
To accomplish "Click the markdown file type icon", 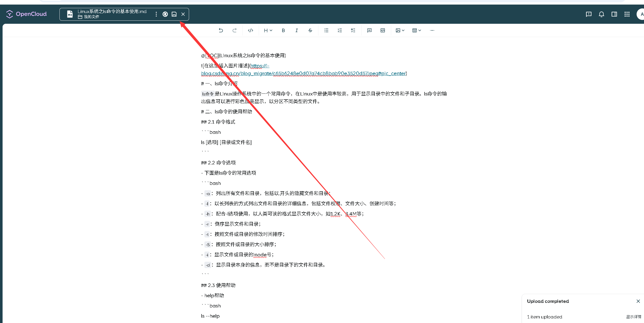I will point(70,14).
